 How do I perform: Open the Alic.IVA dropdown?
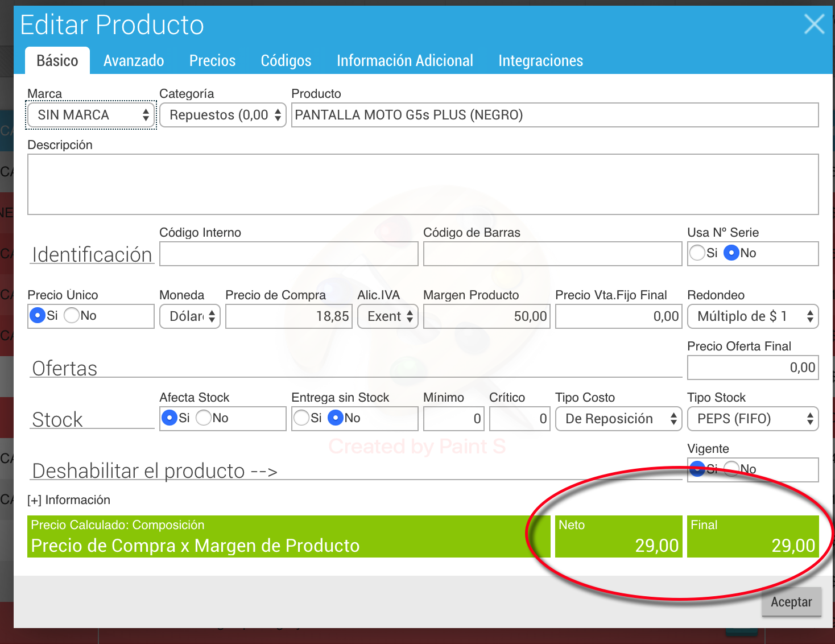click(387, 316)
